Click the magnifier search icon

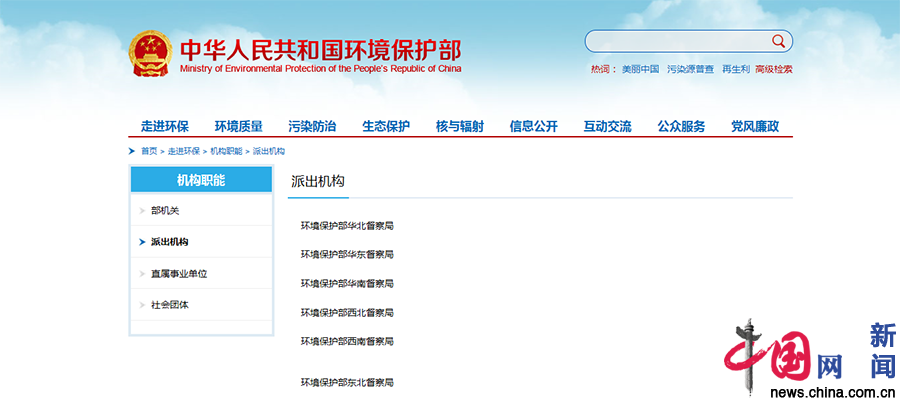(x=778, y=41)
